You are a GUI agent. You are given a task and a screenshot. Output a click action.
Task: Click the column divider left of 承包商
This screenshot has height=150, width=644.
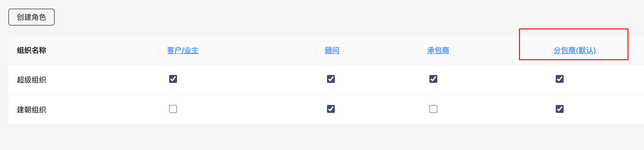(x=419, y=50)
